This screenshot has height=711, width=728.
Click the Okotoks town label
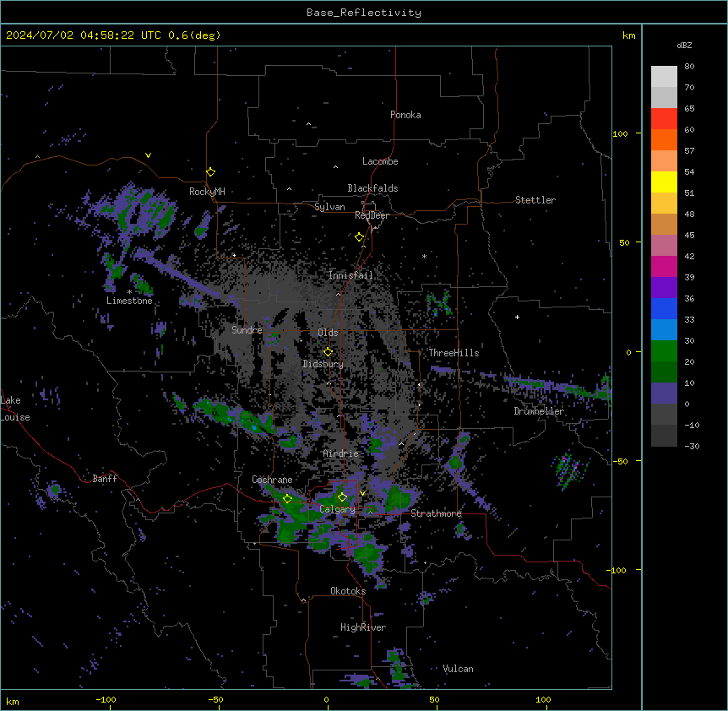tap(348, 591)
